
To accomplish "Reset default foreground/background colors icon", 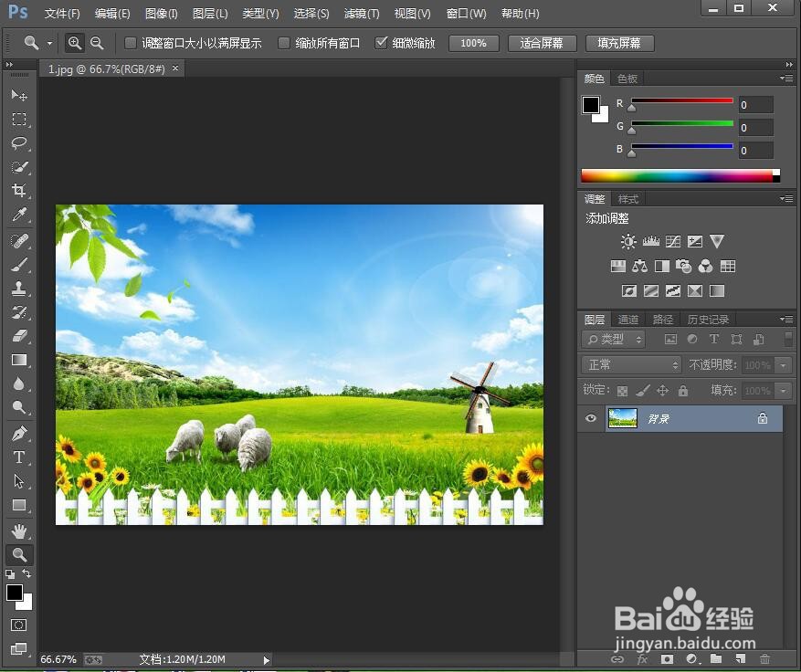I will point(10,574).
